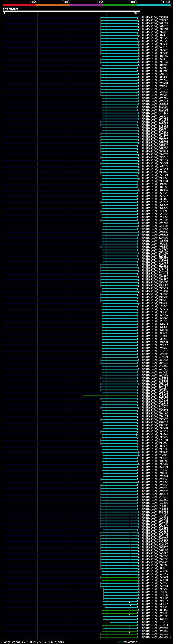
Task: Select hit UniRef100_A4UR73
Action: pyautogui.click(x=155, y=47)
